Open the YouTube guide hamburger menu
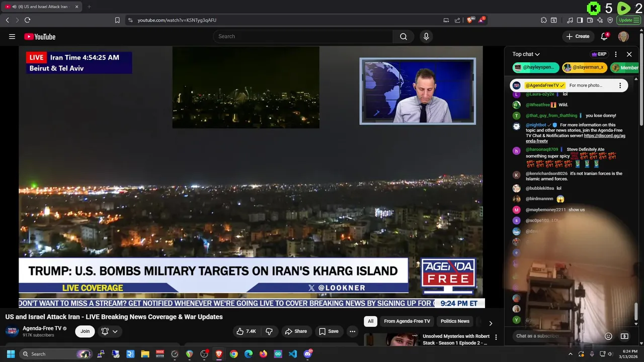The width and height of the screenshot is (644, 362). coord(12,37)
